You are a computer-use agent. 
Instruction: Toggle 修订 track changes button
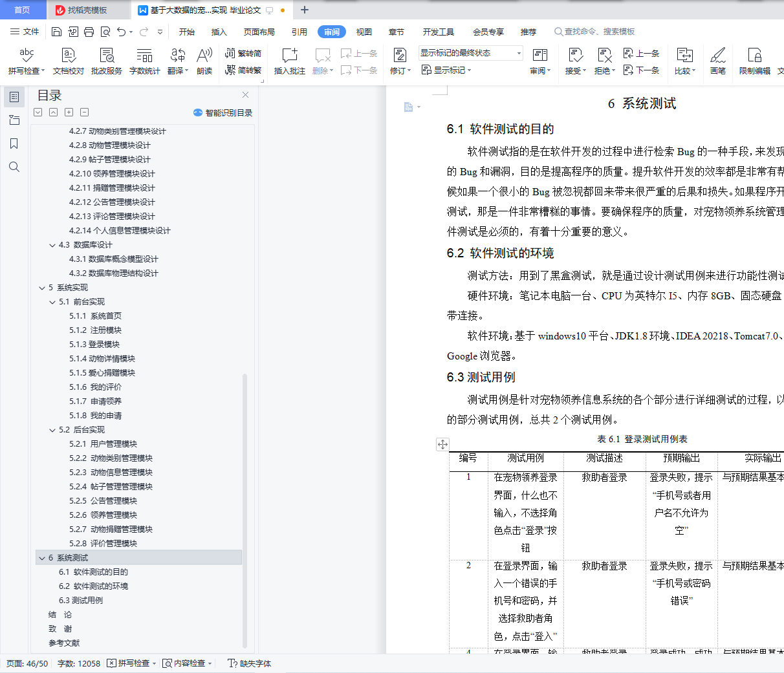(400, 56)
